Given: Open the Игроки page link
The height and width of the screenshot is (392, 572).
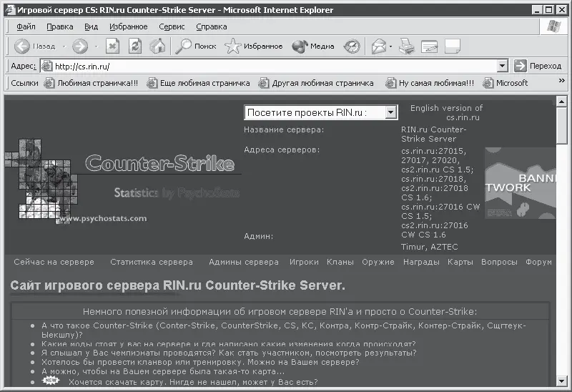Looking at the screenshot, I should pyautogui.click(x=304, y=262).
